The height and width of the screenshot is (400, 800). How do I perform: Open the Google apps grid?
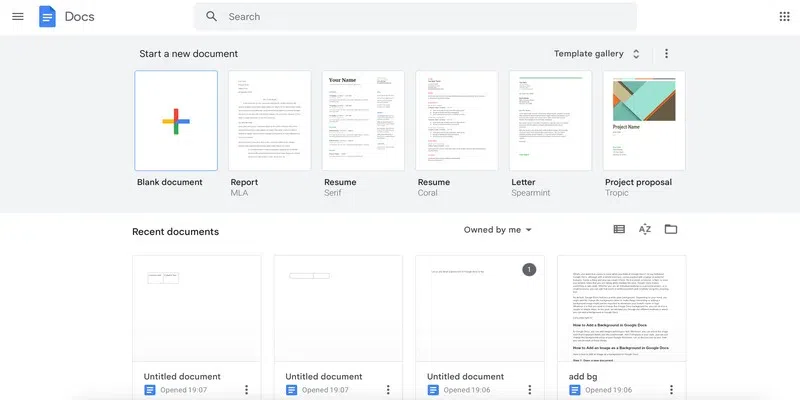[x=785, y=16]
